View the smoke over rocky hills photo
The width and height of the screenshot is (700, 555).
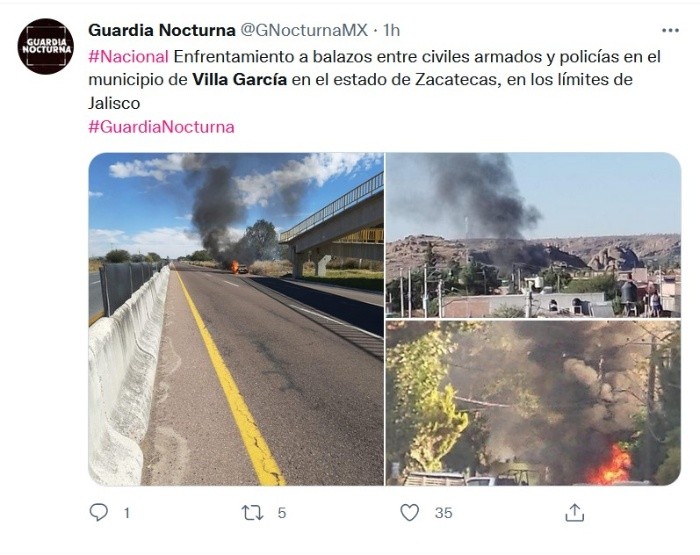click(x=533, y=235)
